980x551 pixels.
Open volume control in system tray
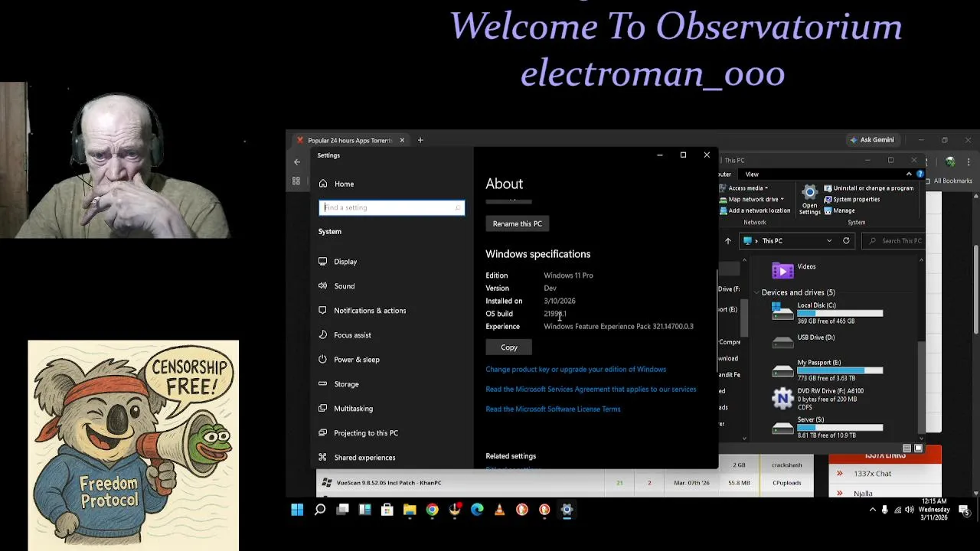point(909,510)
